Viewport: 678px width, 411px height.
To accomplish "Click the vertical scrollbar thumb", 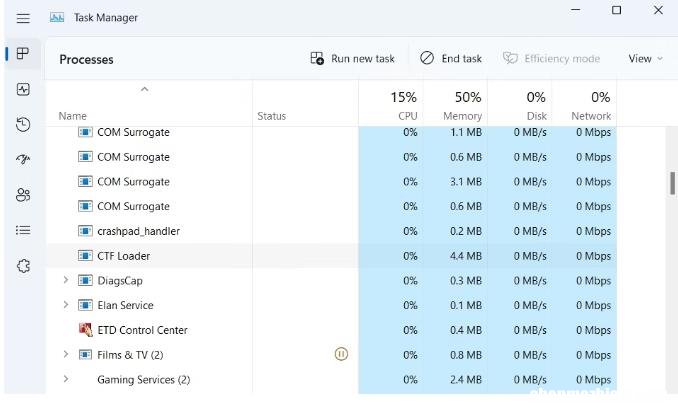I will [x=672, y=183].
